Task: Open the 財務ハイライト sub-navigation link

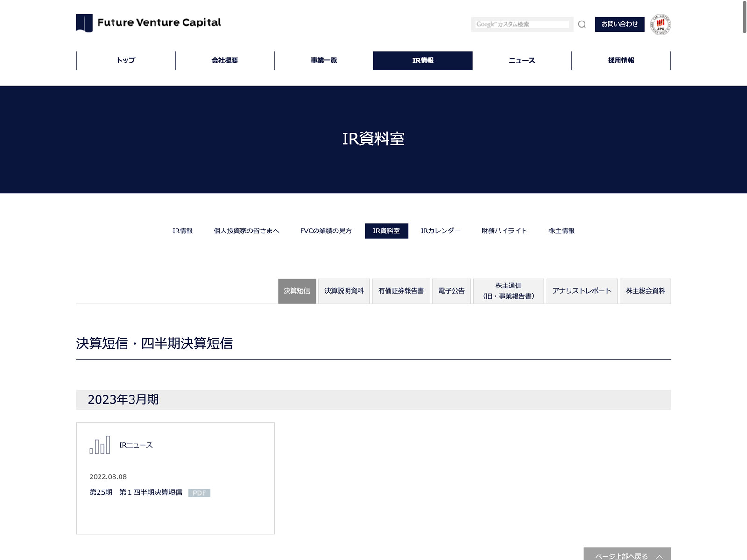Action: [504, 231]
